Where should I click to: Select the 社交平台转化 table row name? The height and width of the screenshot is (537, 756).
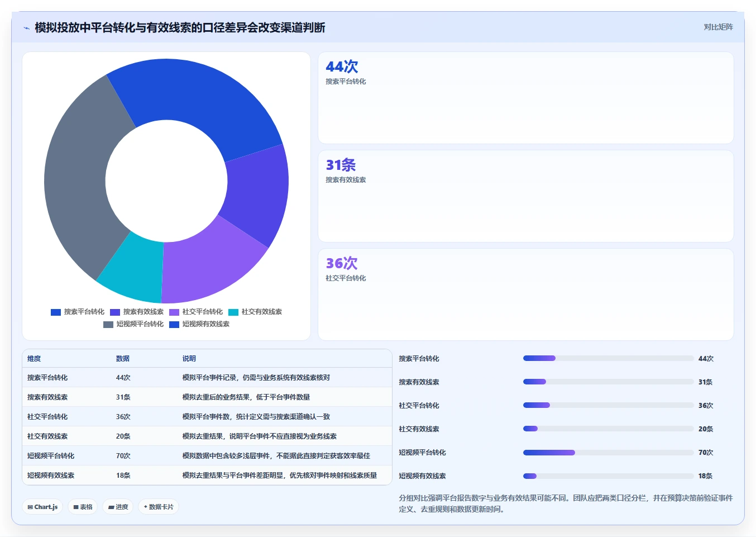click(x=47, y=417)
